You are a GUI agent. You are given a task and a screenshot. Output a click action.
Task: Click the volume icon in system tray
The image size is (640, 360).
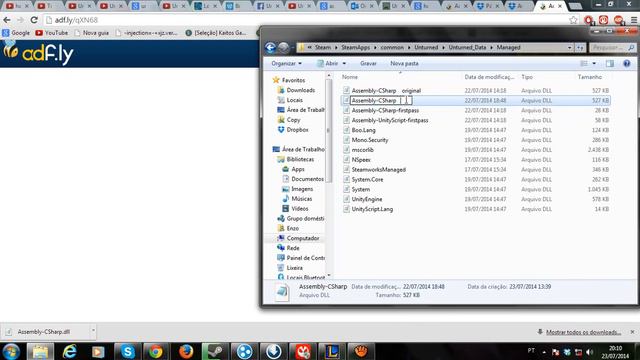(x=589, y=352)
